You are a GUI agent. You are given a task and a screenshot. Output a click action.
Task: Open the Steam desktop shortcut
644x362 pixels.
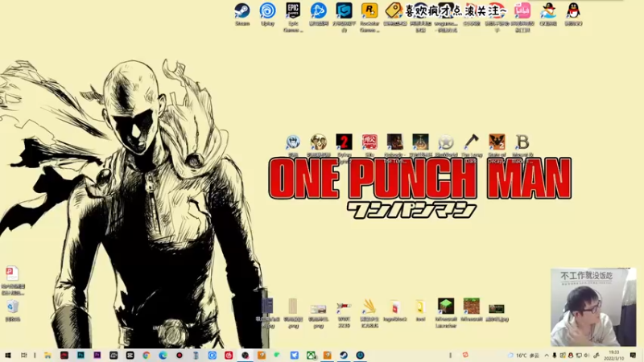[242, 14]
